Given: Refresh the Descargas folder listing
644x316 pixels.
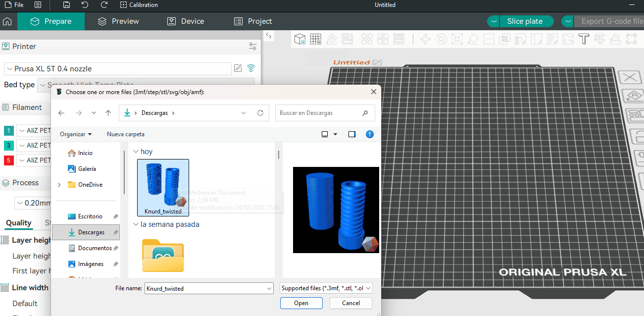Looking at the screenshot, I should pyautogui.click(x=260, y=113).
